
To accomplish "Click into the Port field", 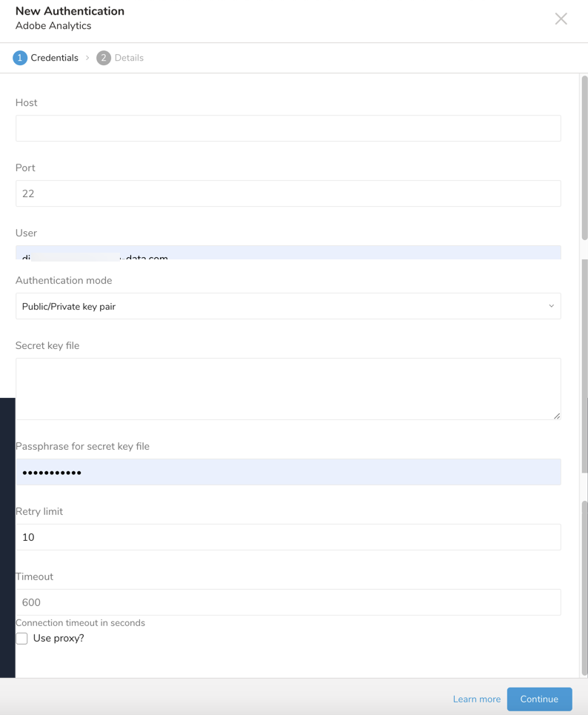I will coord(287,193).
